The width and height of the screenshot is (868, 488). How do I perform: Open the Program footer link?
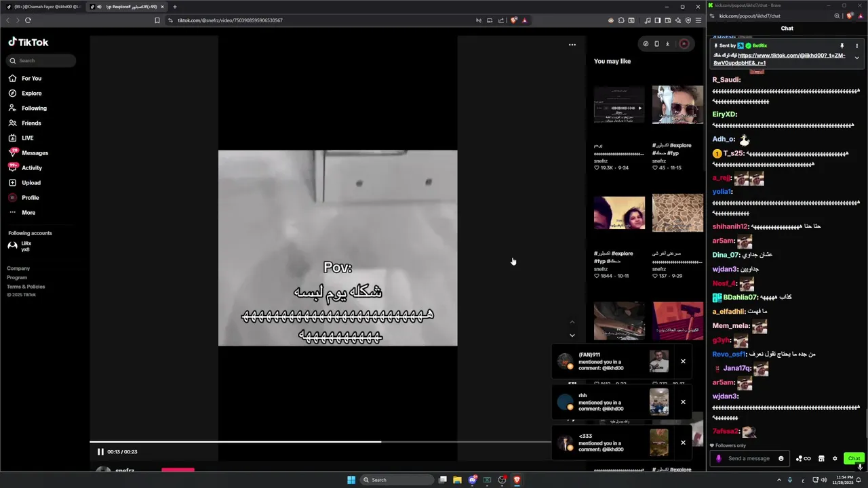click(x=17, y=277)
